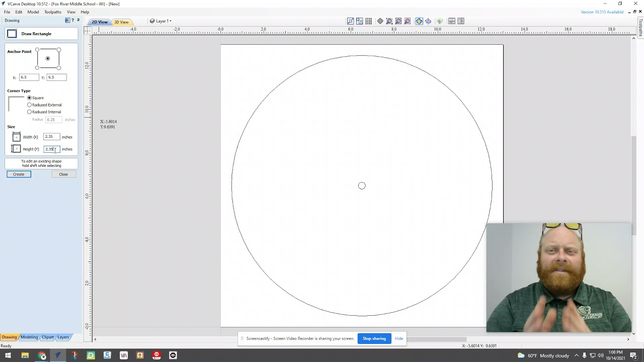Click the Height (Y) input field
Screen dimensions: 644x362
(x=51, y=149)
